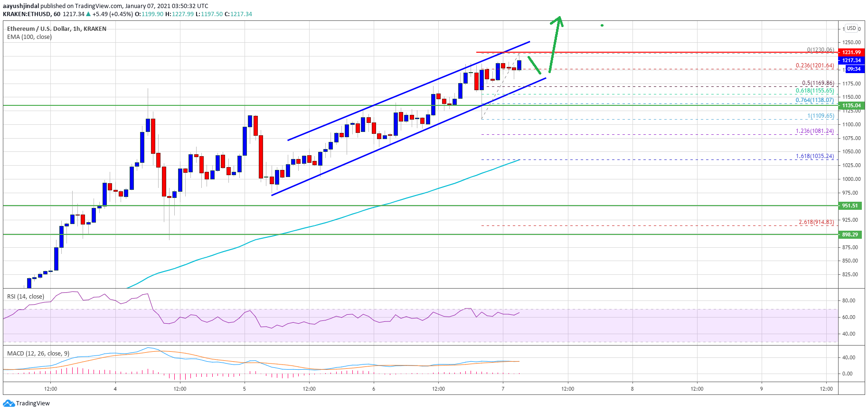The width and height of the screenshot is (868, 412).
Task: Select the 0.618(1155.65) Fibonacci label
Action: (815, 91)
